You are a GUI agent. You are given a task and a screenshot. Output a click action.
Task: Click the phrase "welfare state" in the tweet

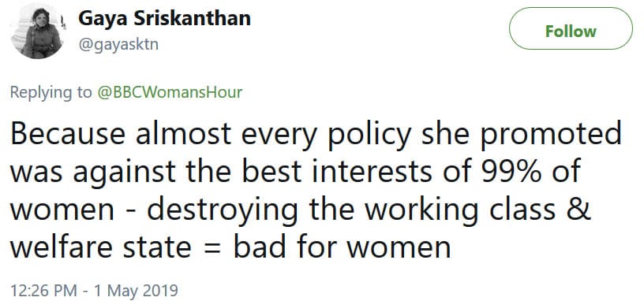[x=100, y=247]
